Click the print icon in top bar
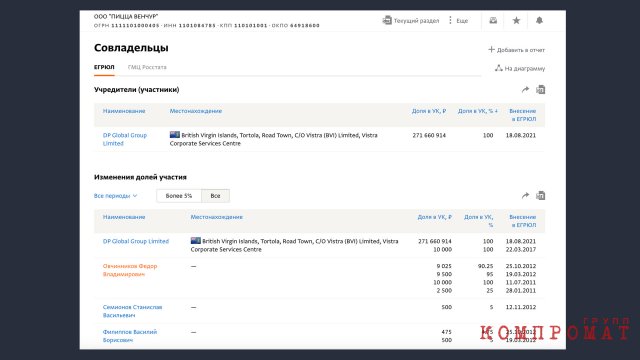640x360 pixels. pos(493,20)
